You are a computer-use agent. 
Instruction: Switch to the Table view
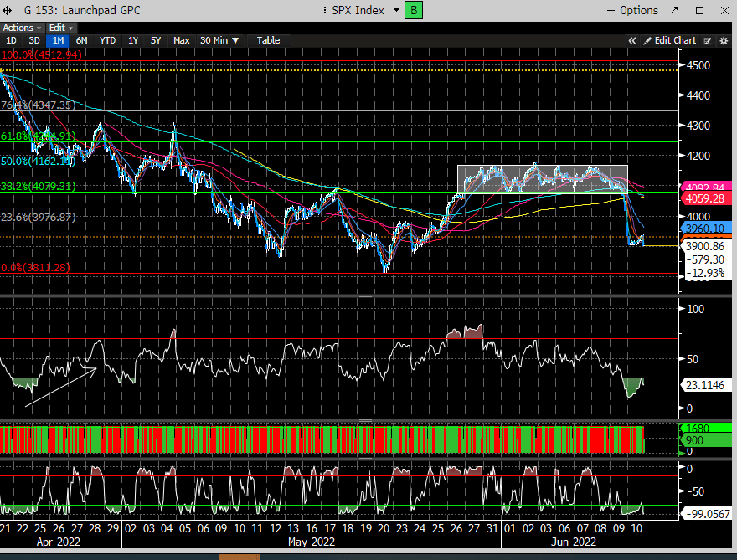[268, 40]
